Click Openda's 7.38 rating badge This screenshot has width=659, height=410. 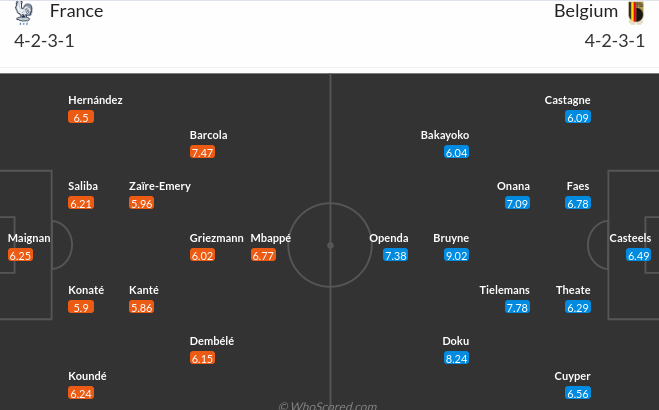pos(396,256)
